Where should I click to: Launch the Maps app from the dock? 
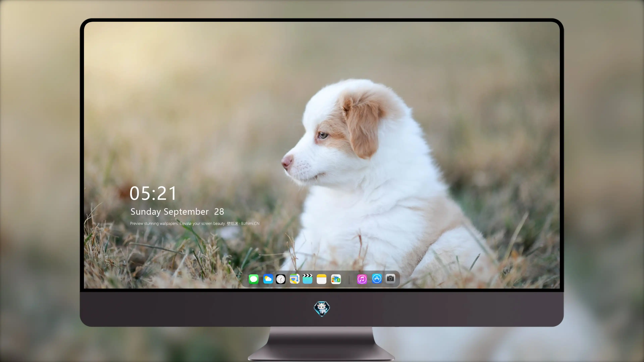[x=294, y=279]
